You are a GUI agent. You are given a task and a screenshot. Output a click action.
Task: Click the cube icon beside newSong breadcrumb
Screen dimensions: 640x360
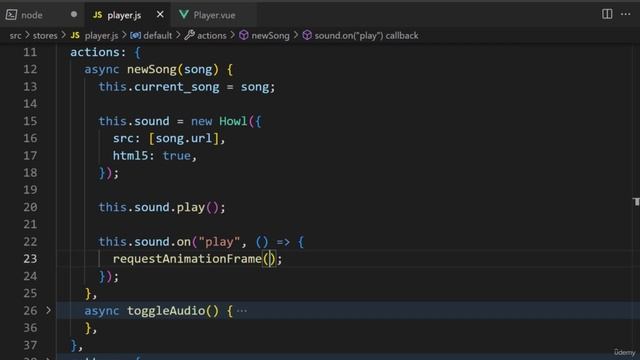coord(244,36)
